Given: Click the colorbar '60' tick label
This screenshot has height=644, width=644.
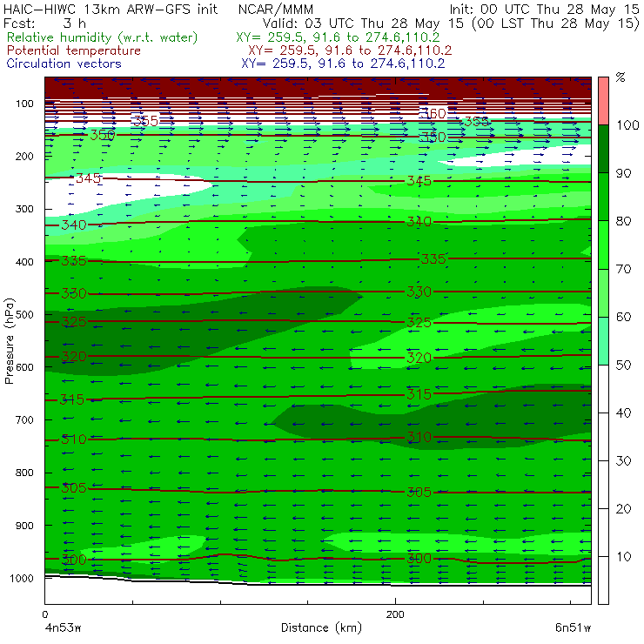Looking at the screenshot, I should [x=623, y=317].
